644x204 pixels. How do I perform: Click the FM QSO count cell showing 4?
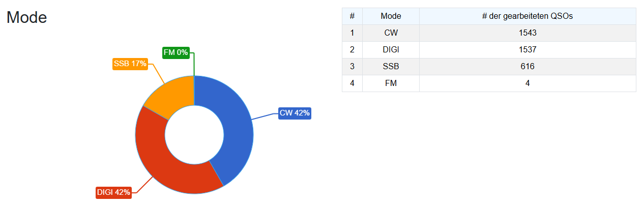528,83
